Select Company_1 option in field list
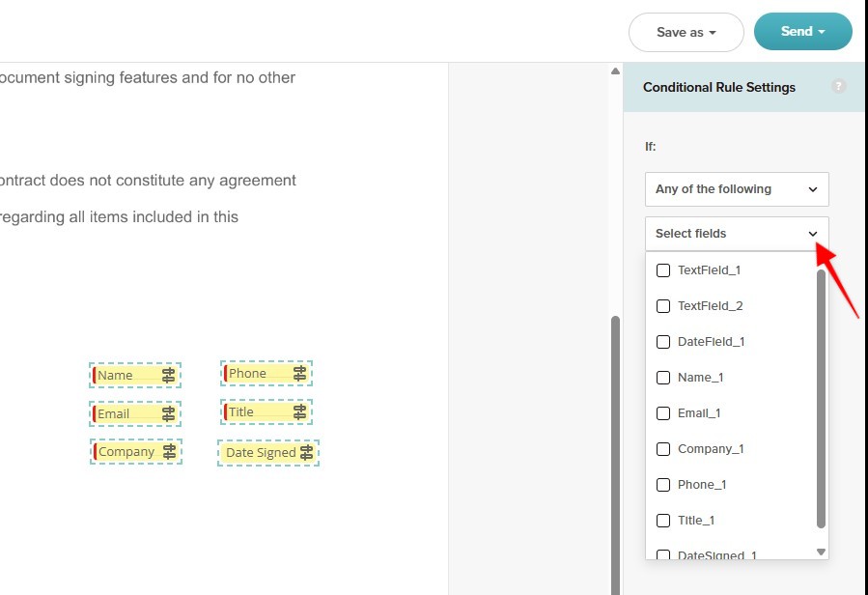The image size is (868, 595). point(711,449)
